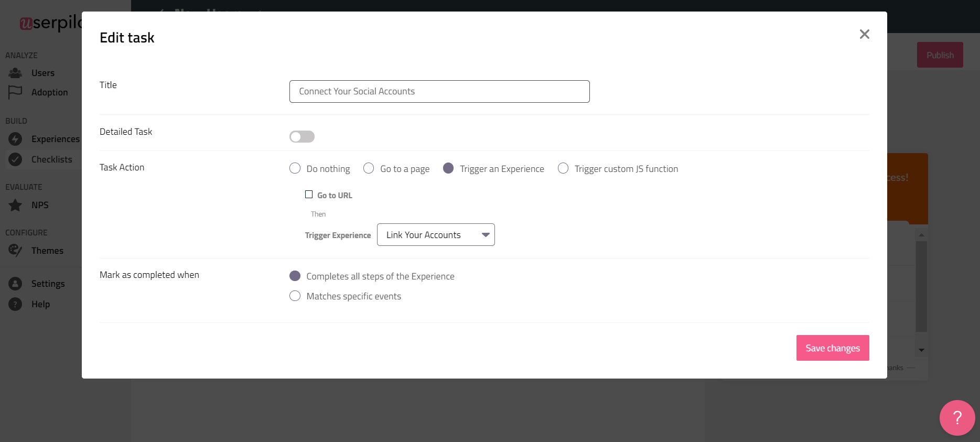
Task: Click the Save changes button
Action: coord(833,348)
